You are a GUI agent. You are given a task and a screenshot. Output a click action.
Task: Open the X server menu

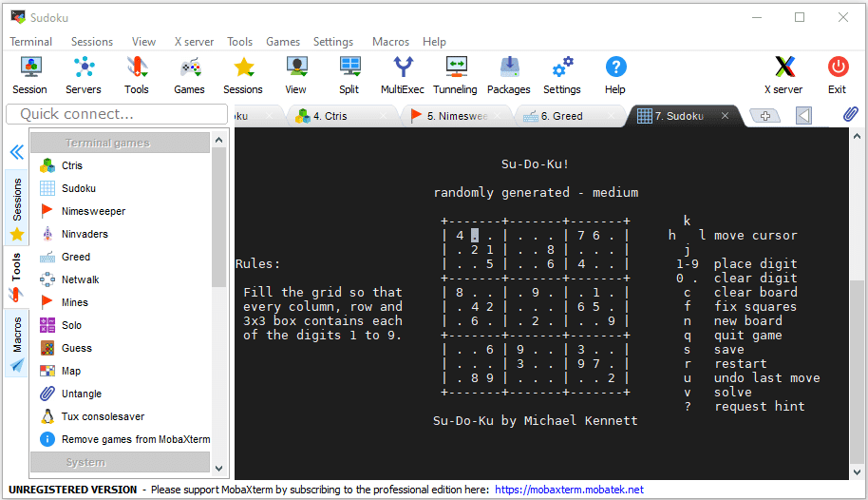[194, 42]
